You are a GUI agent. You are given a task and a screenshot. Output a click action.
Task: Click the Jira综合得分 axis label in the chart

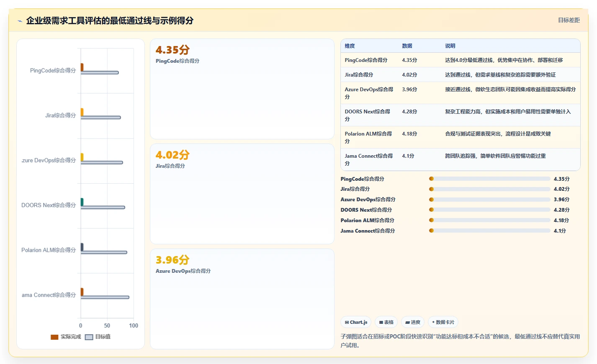(61, 115)
